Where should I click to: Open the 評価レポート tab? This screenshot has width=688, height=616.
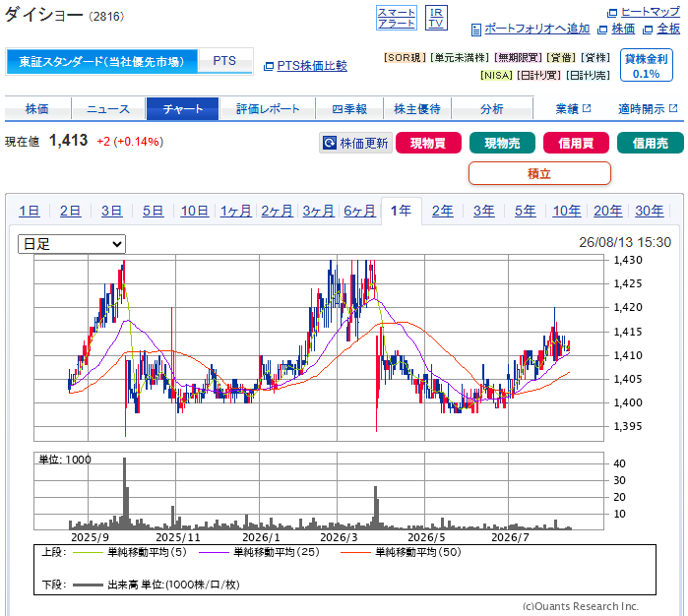pyautogui.click(x=268, y=109)
